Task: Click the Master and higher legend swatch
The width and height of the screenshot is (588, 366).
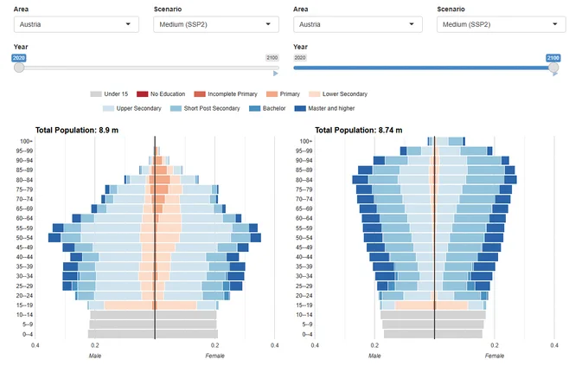Action: (x=300, y=108)
